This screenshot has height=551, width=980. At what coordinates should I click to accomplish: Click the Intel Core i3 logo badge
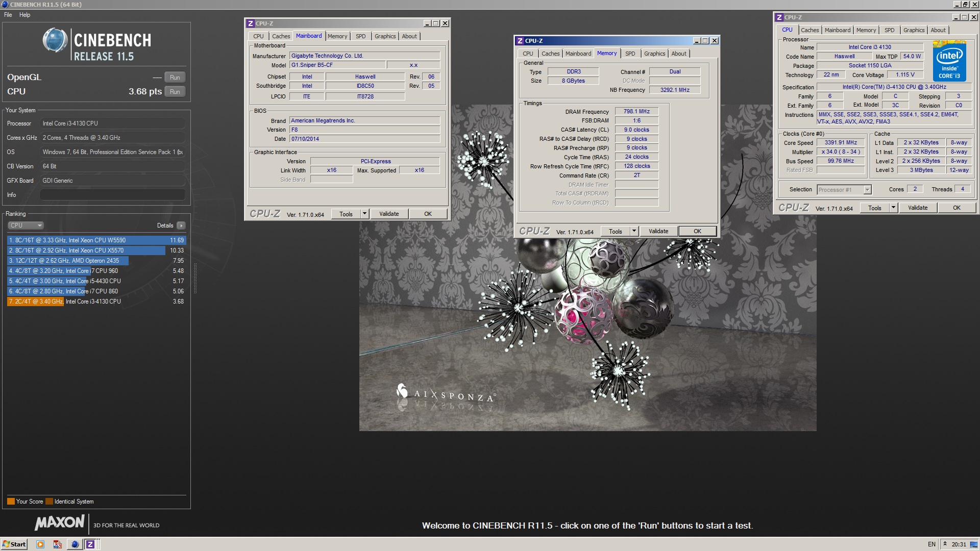949,61
